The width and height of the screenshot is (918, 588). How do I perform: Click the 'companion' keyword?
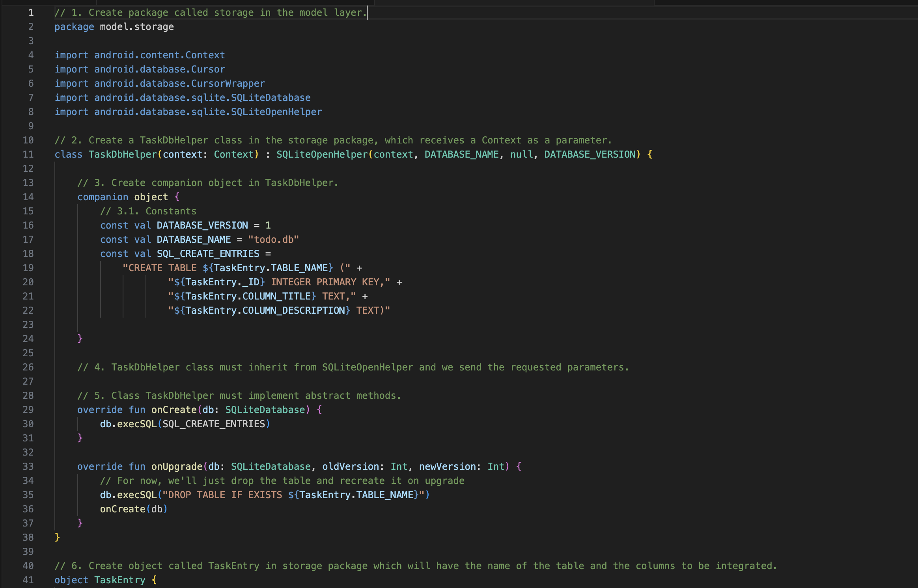click(x=103, y=197)
